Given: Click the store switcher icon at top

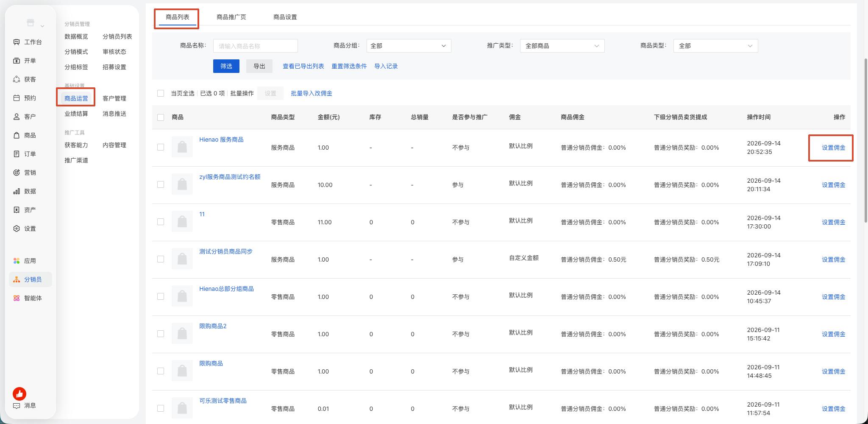Looking at the screenshot, I should coord(31,22).
